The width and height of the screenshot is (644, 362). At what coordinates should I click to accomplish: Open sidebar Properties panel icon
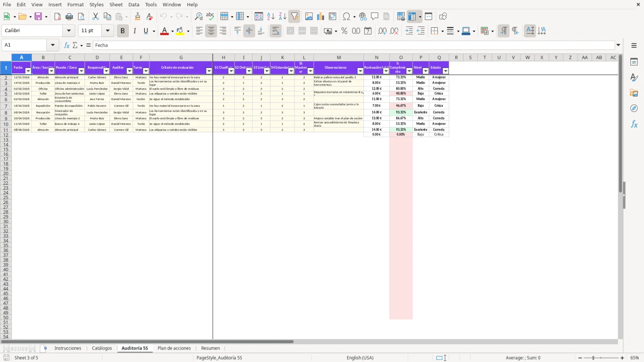(634, 62)
